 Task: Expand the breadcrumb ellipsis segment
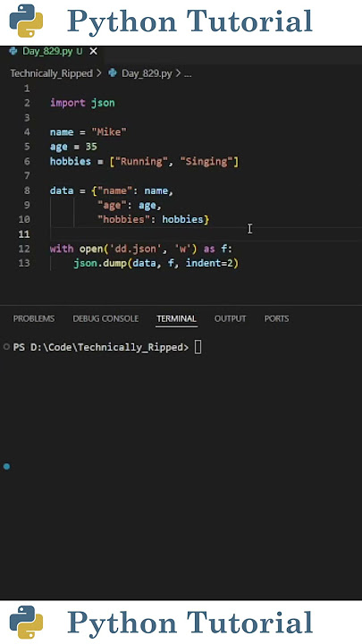tap(188, 74)
